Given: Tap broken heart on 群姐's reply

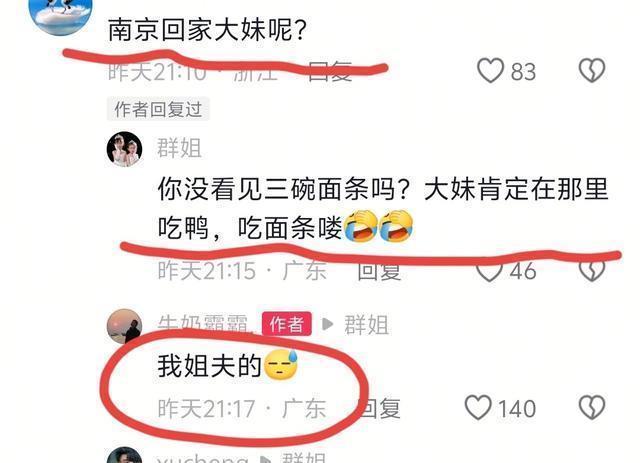Looking at the screenshot, I should [x=592, y=271].
